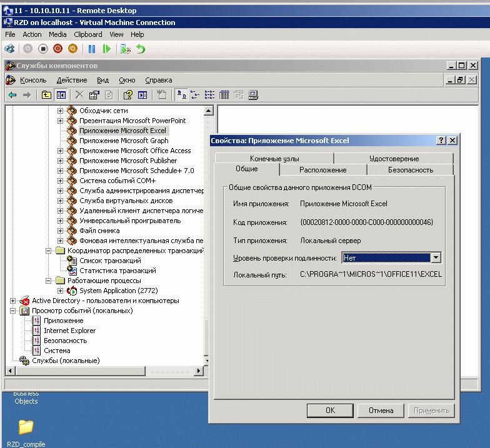The width and height of the screenshot is (490, 448).
Task: Go back with the blue left arrow
Action: [12, 95]
